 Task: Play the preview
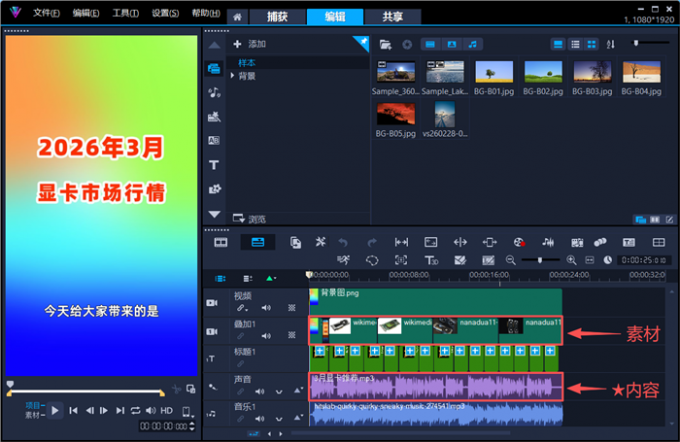tap(55, 410)
